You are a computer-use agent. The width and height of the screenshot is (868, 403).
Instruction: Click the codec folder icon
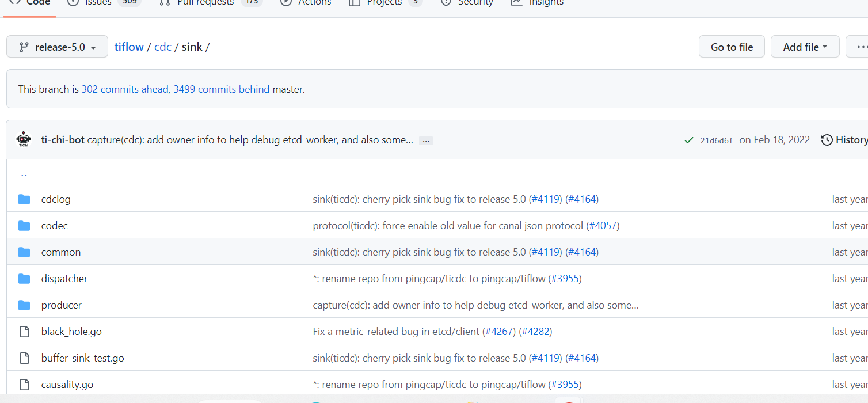tap(24, 226)
